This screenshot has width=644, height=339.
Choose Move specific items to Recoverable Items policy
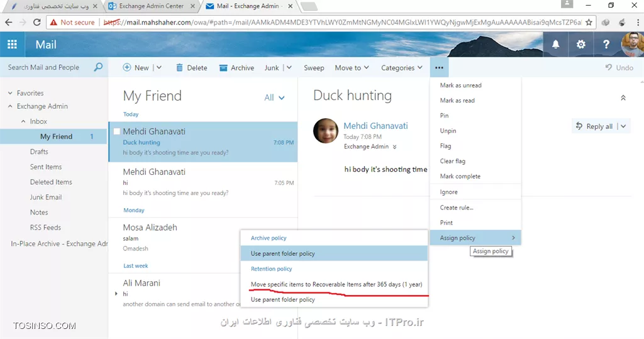pos(334,284)
